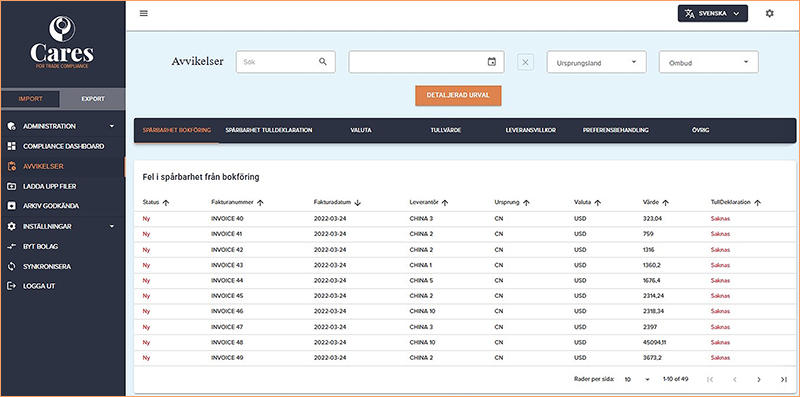Open the hamburger menu icon
This screenshot has width=800, height=397.
point(144,13)
